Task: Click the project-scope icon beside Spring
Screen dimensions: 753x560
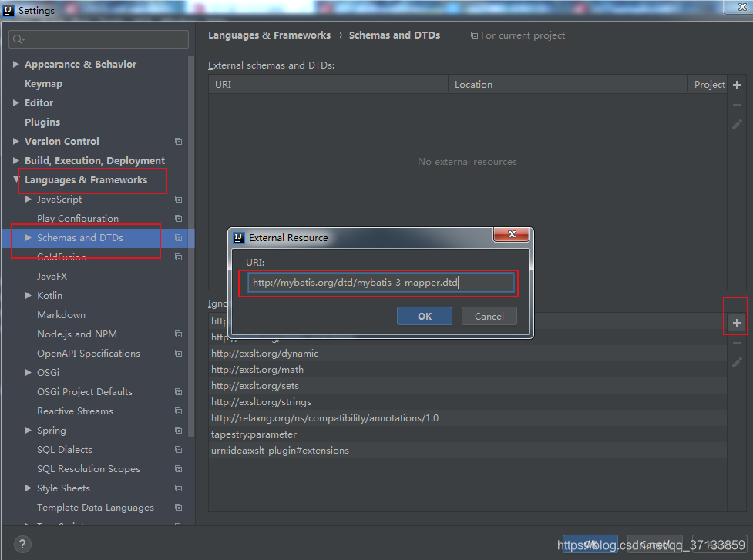Action: click(178, 430)
